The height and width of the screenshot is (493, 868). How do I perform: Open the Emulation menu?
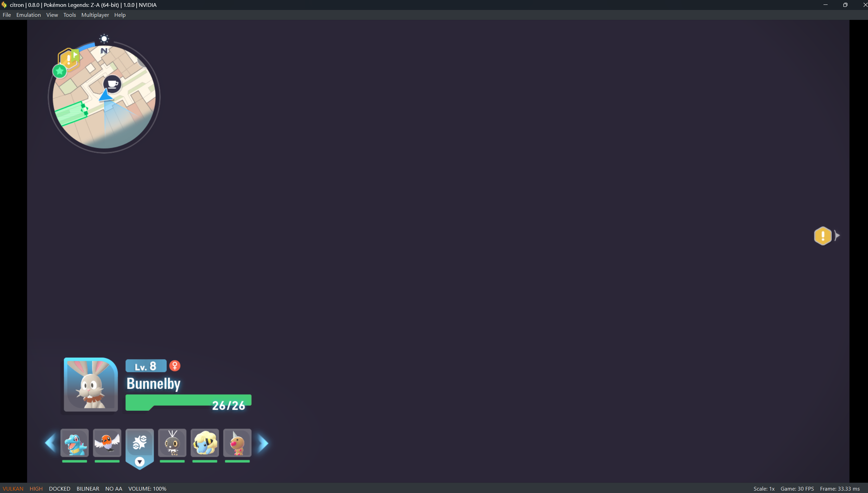tap(28, 15)
